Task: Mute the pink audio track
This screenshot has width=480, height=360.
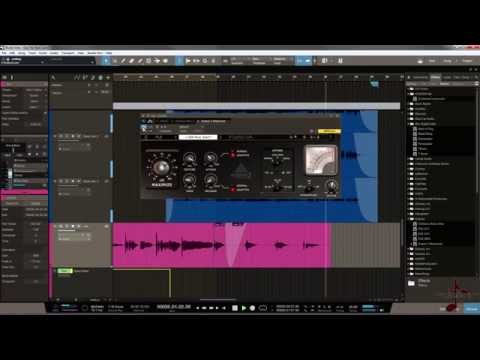Action: (x=61, y=226)
